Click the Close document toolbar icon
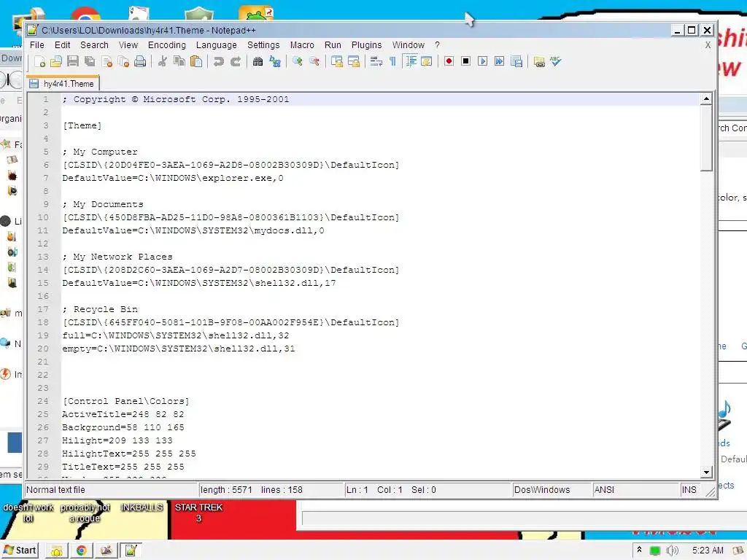Viewport: 747px width, 560px height. [107, 61]
